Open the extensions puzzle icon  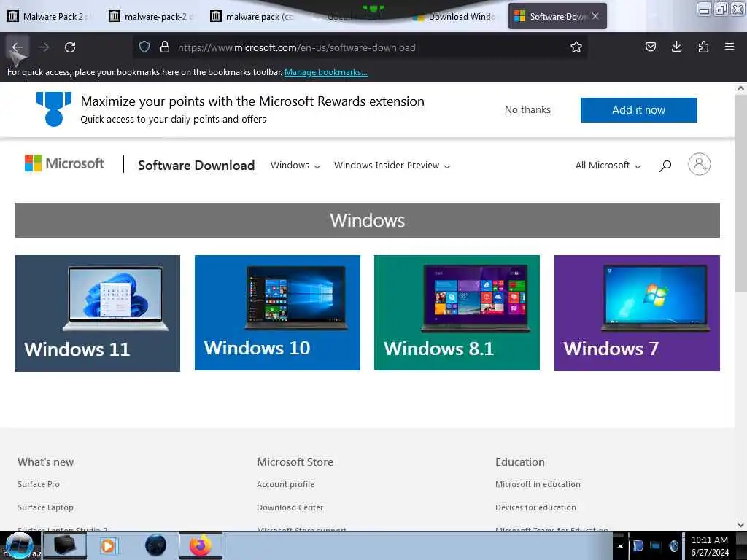click(703, 47)
